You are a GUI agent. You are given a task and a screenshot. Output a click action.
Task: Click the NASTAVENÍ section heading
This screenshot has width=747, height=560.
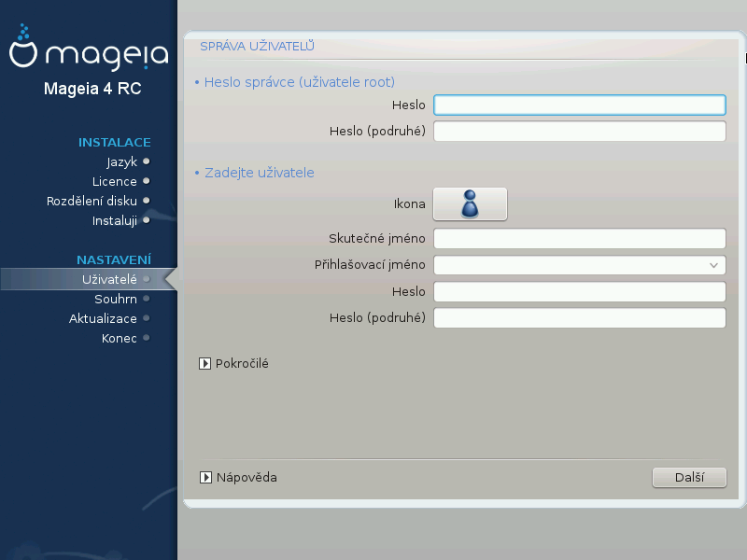[x=114, y=259]
